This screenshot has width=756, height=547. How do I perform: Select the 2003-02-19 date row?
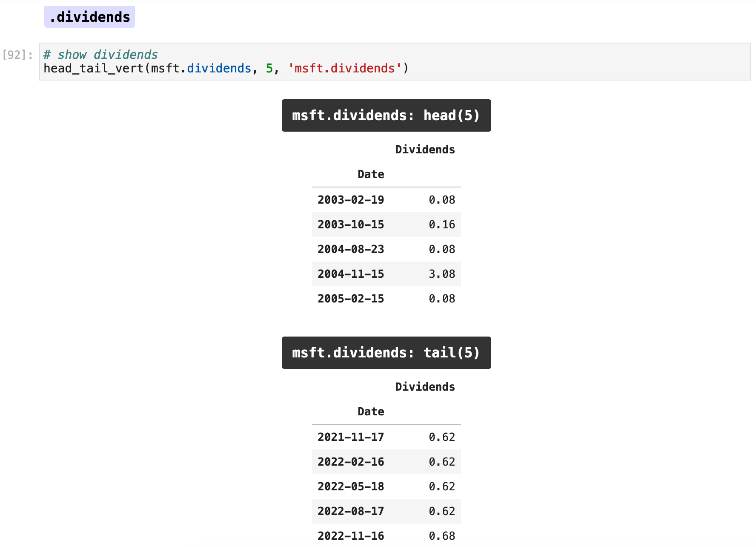click(x=386, y=200)
